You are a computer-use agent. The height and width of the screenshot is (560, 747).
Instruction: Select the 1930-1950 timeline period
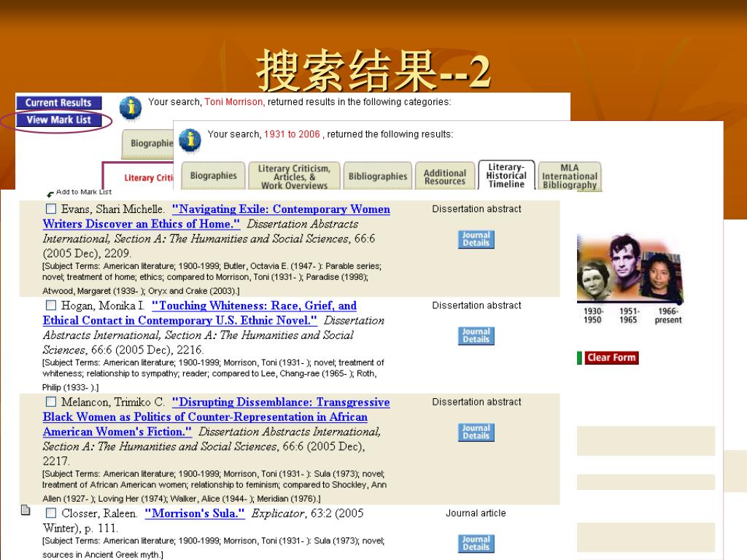pyautogui.click(x=593, y=315)
